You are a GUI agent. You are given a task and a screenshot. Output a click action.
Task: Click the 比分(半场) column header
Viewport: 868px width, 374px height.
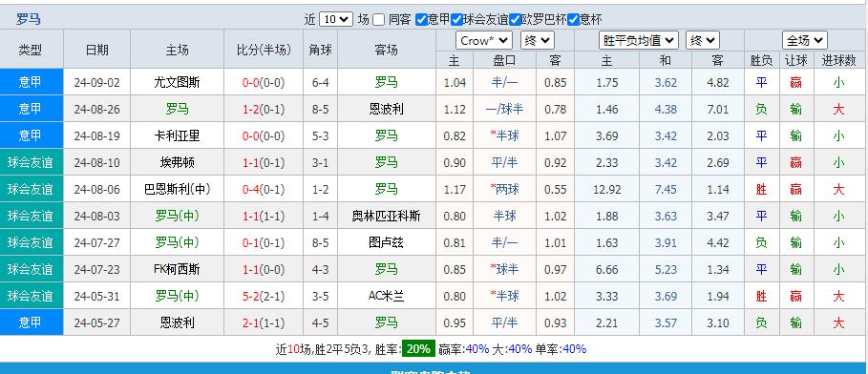(264, 50)
